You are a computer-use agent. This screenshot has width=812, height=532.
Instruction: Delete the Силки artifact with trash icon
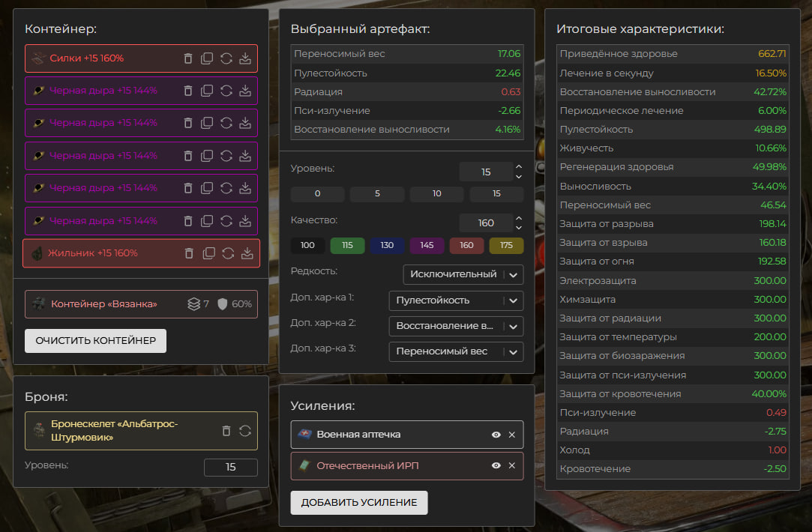(x=188, y=58)
